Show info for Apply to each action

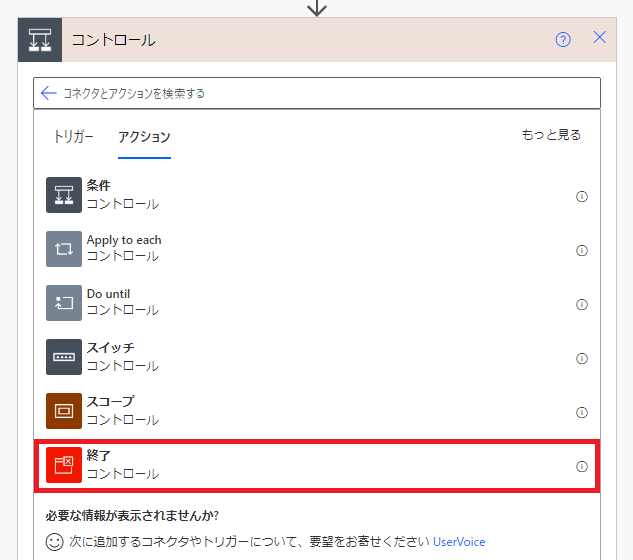point(582,251)
